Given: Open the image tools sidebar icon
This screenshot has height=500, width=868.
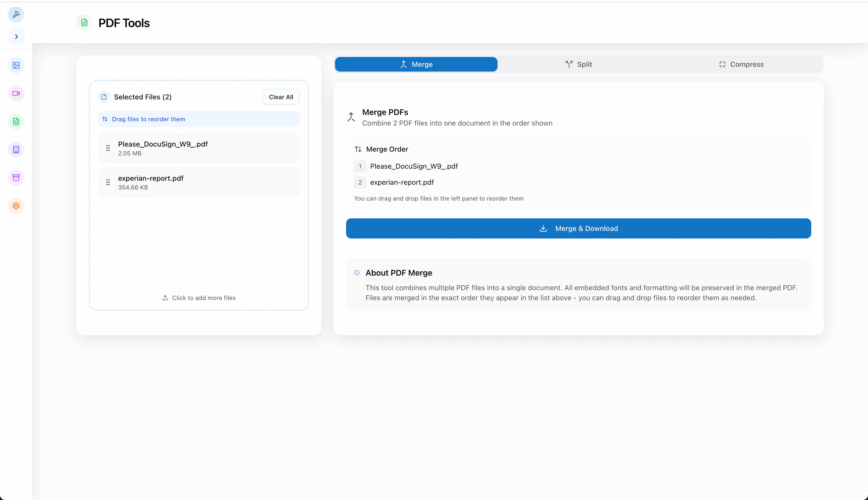Looking at the screenshot, I should [x=16, y=65].
